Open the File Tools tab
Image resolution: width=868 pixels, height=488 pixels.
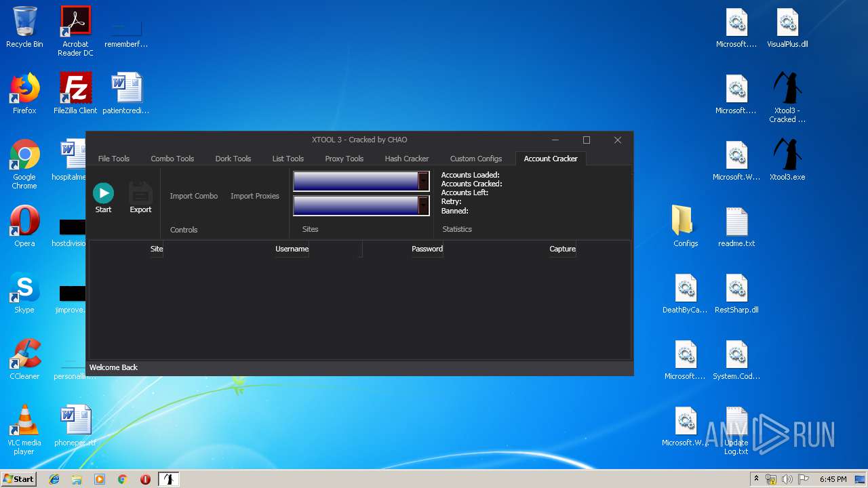tap(114, 159)
